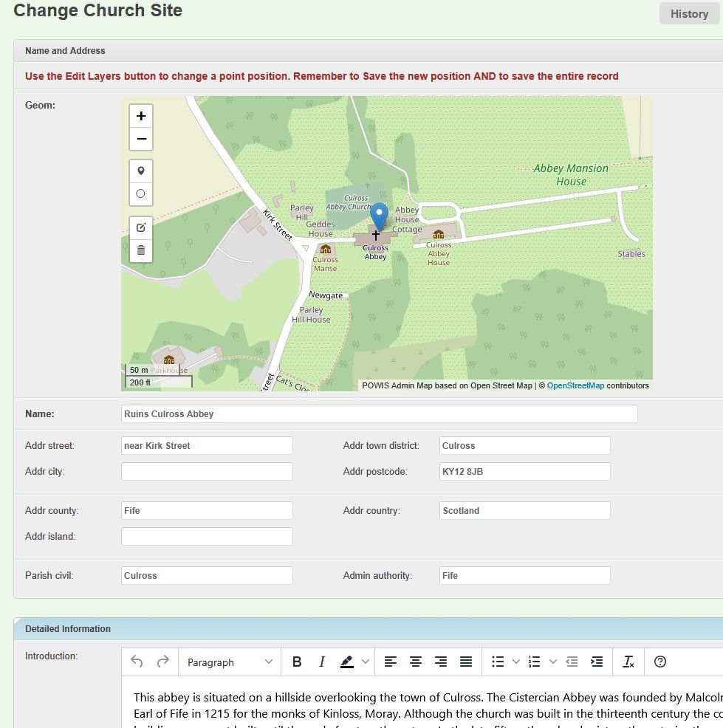723x728 pixels.
Task: Clear formatting in the editor
Action: (x=628, y=662)
